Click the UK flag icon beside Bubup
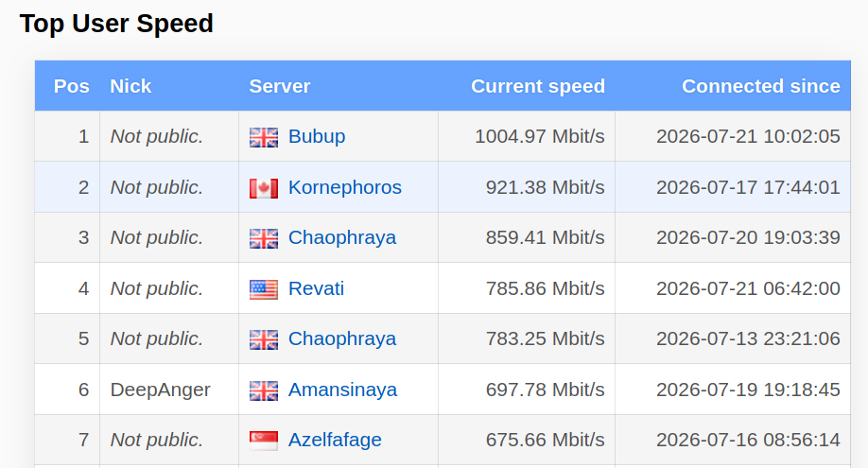 click(264, 137)
